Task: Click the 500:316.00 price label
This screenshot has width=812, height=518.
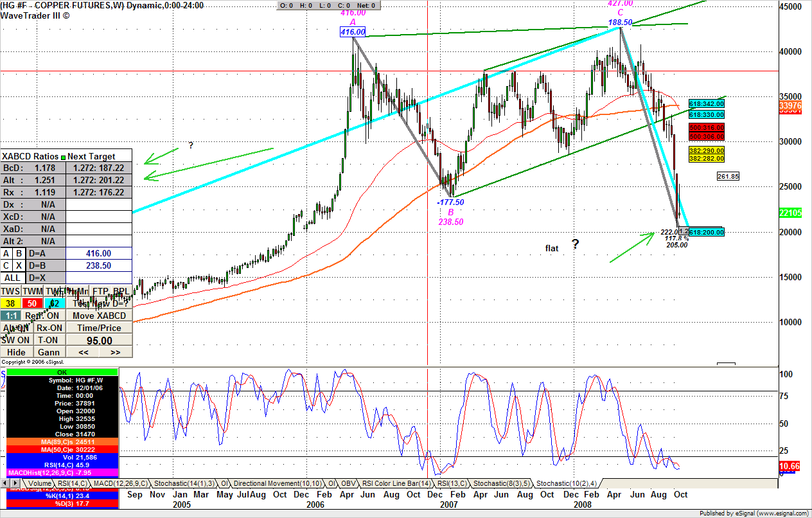Action: 707,128
